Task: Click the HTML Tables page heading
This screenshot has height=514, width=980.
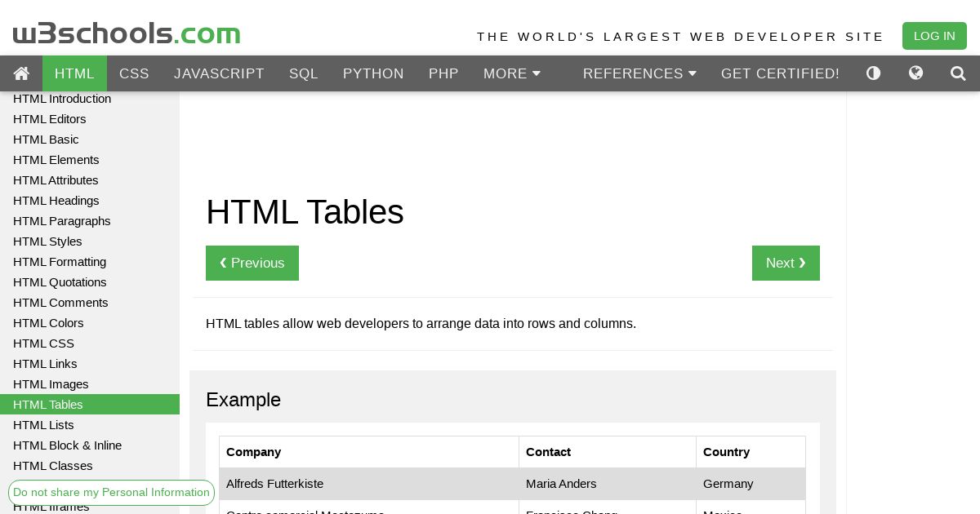Action: pos(305,212)
